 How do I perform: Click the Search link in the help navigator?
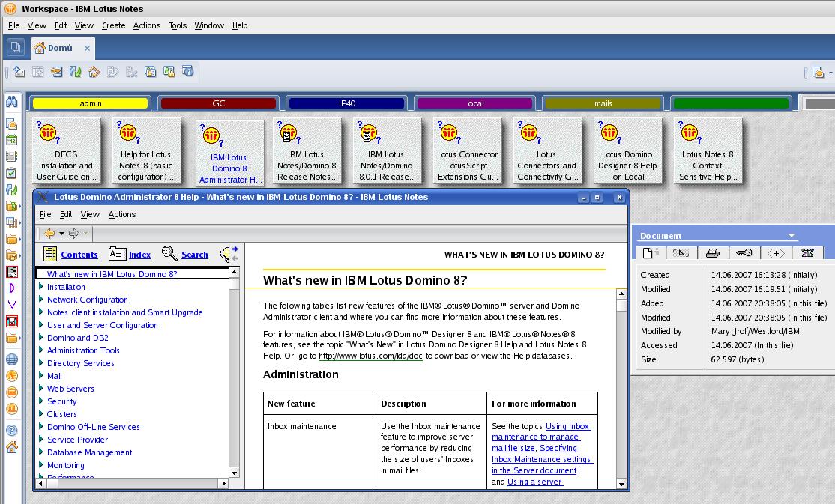[194, 255]
